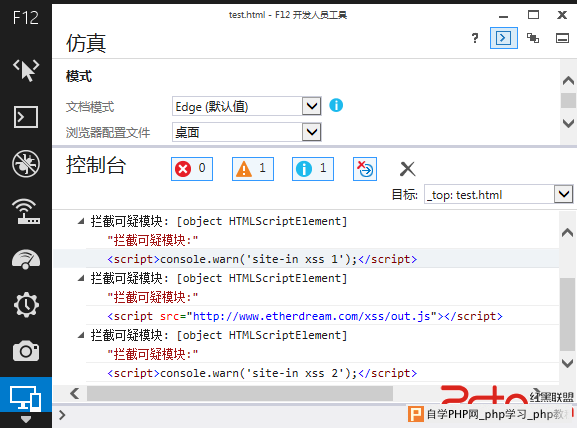The image size is (577, 428).
Task: Toggle the warnings filter showing 1
Action: [253, 169]
